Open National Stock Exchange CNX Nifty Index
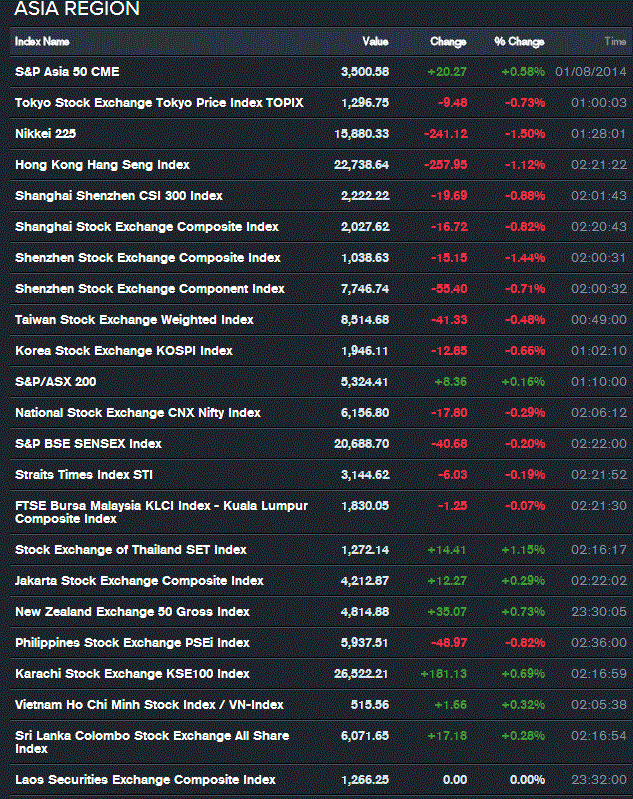 (138, 413)
